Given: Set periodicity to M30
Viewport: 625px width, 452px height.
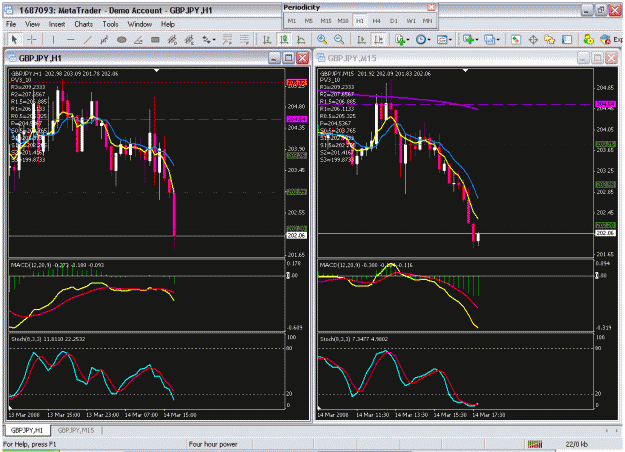Looking at the screenshot, I should 343,21.
